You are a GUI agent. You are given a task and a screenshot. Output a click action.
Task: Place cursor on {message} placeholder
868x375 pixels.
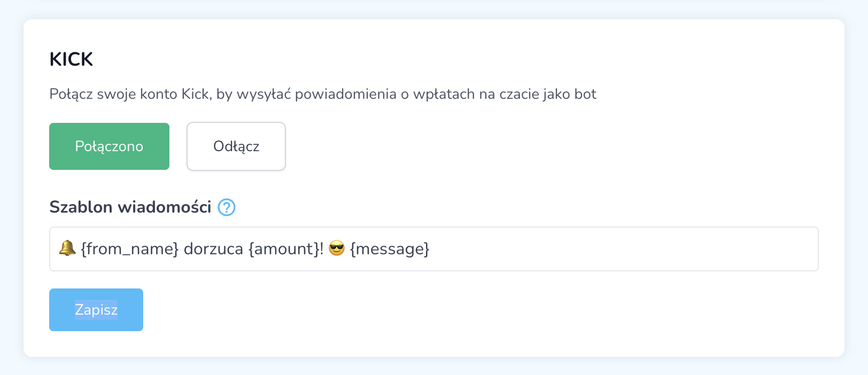390,249
